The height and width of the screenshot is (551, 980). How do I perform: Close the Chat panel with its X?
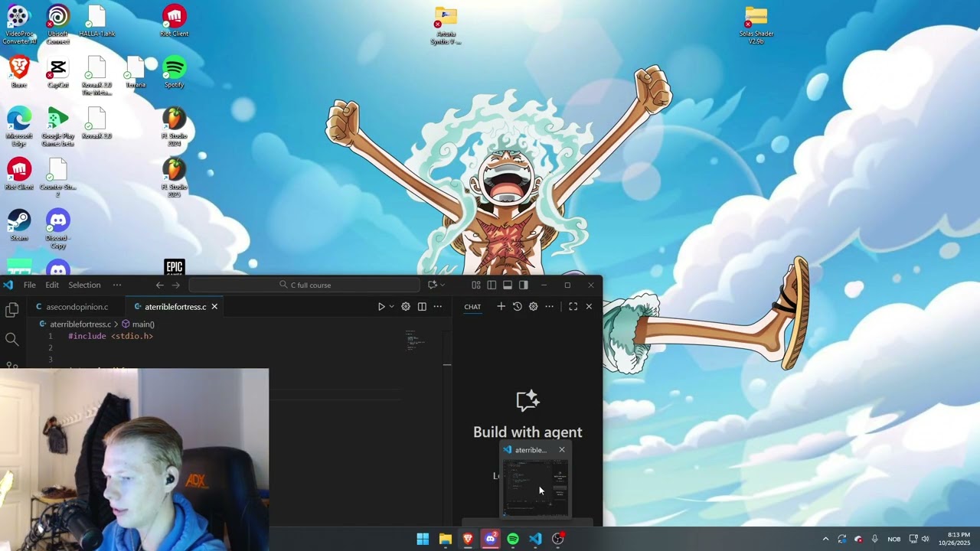click(x=589, y=306)
